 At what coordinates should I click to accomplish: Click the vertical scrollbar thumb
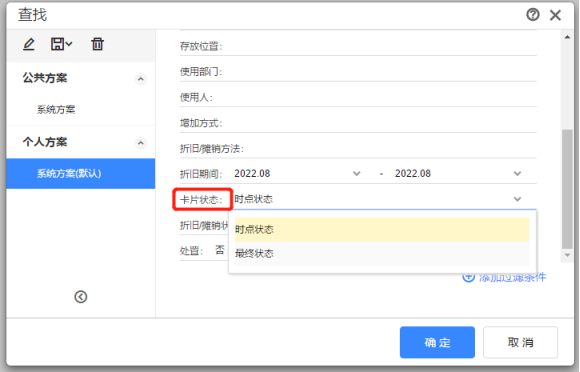[567, 189]
